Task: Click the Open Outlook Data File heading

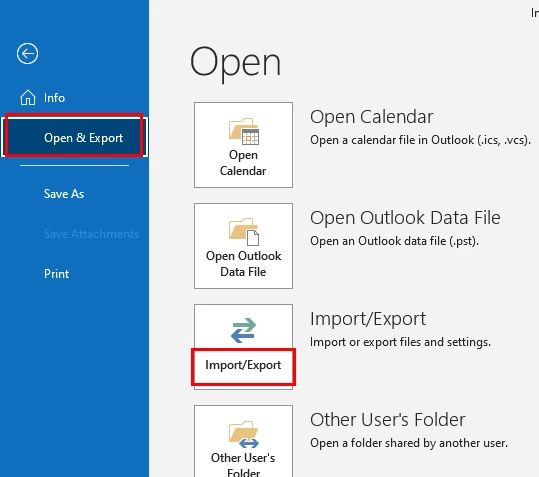Action: click(405, 218)
